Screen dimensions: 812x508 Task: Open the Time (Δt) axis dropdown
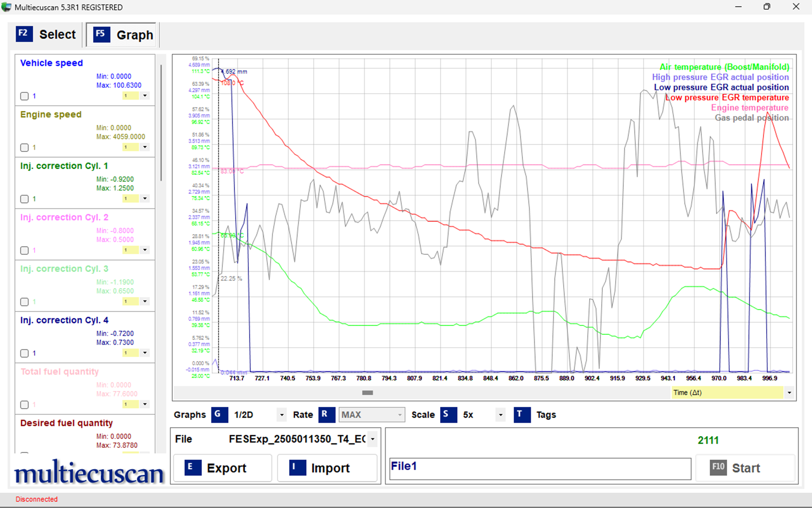(789, 393)
